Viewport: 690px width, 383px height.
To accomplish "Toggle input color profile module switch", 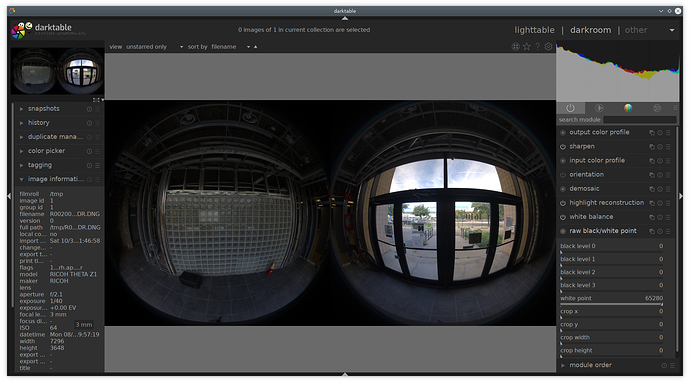I will click(563, 161).
